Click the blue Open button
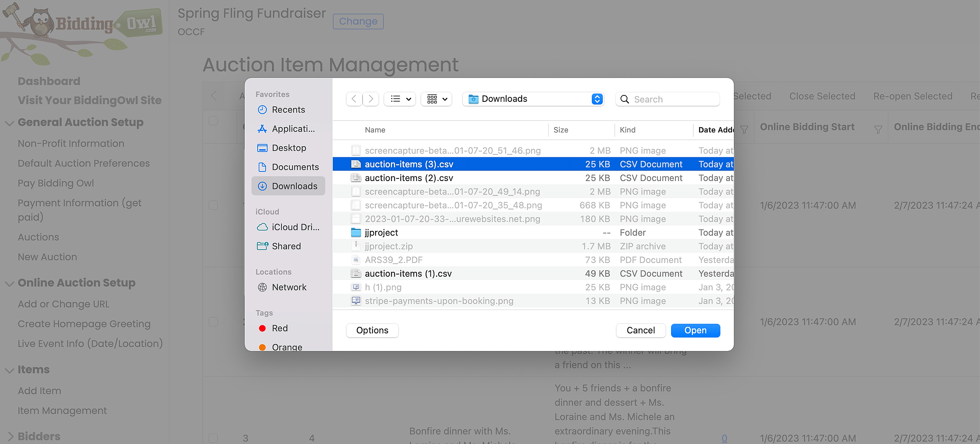980x444 pixels. coord(695,330)
